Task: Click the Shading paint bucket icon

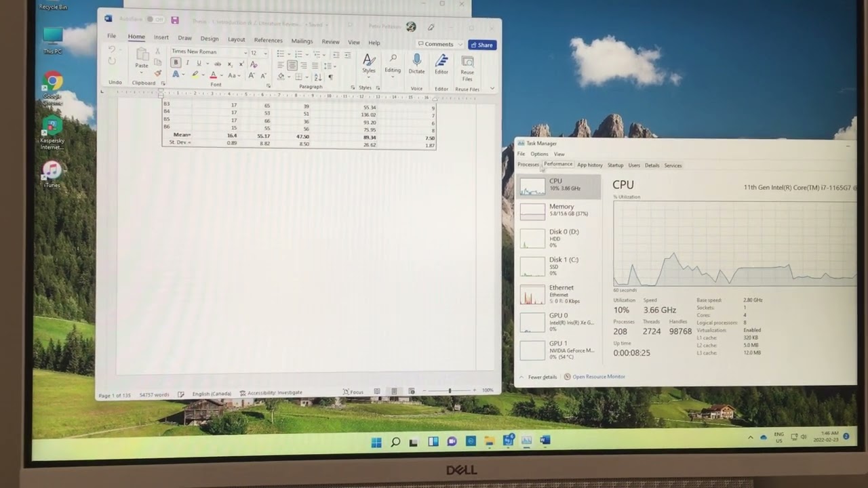Action: [x=281, y=77]
